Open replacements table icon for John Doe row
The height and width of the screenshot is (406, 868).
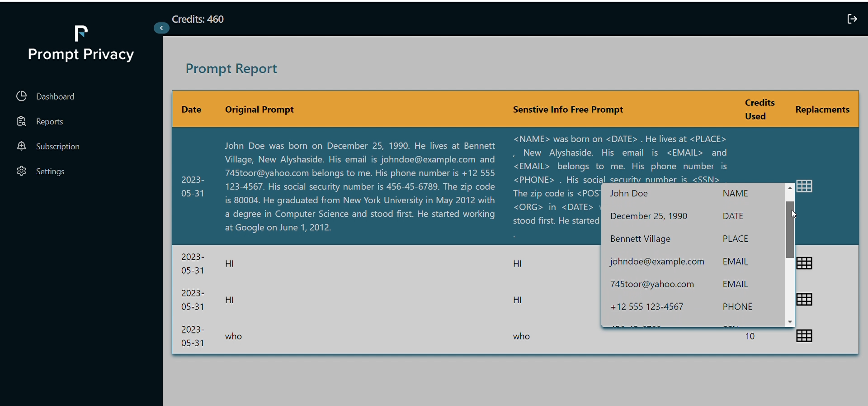coord(805,186)
